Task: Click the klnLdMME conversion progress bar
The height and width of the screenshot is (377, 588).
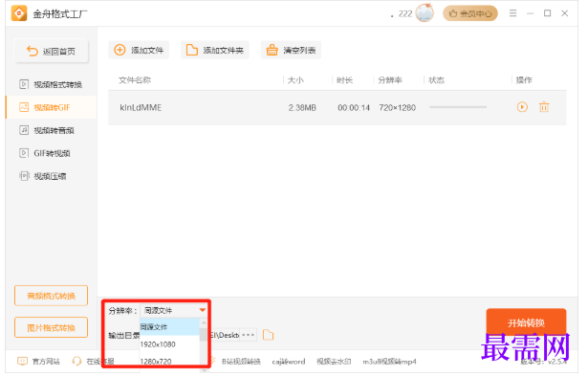Action: [x=458, y=107]
